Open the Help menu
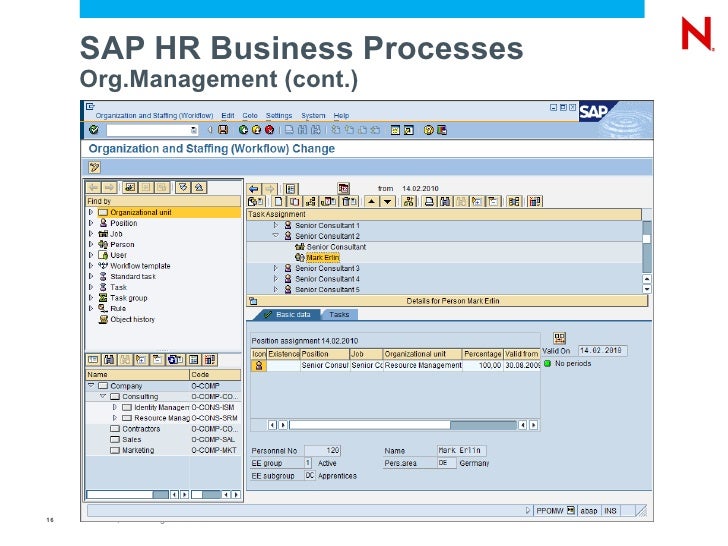The image size is (728, 546). pyautogui.click(x=341, y=116)
